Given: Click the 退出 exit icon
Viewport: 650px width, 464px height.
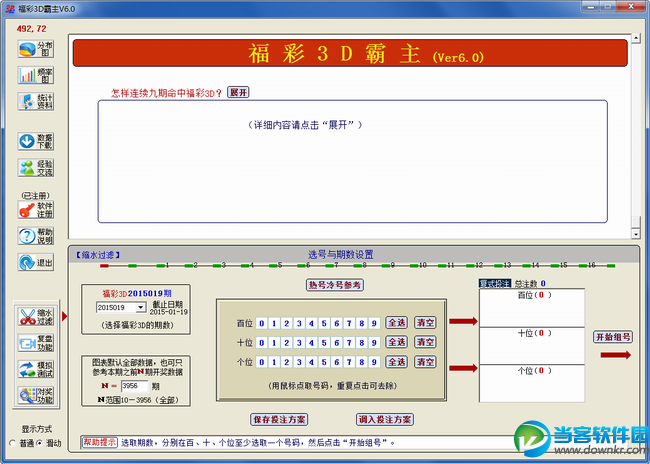Looking at the screenshot, I should 36,262.
